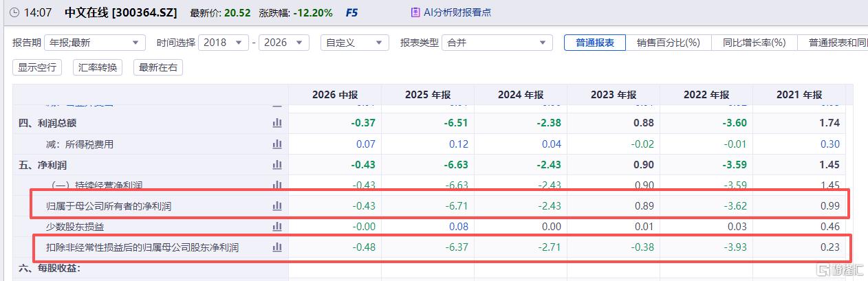Switch to 同比增长率(%) tab
Viewport: 868px width, 281px height.
754,42
